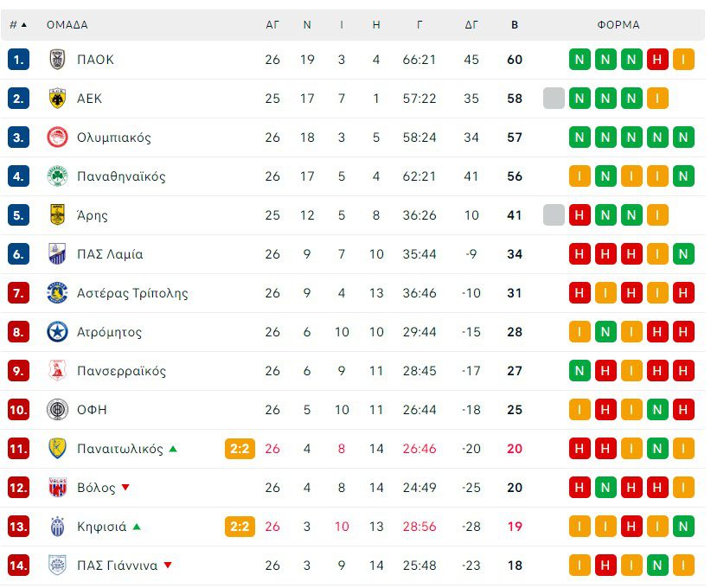Click the ΦΟΡΜΑ column header

click(618, 25)
